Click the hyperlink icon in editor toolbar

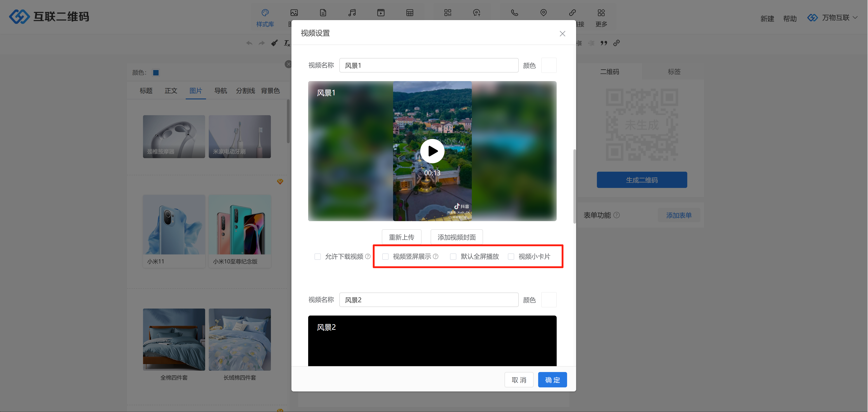coord(616,43)
